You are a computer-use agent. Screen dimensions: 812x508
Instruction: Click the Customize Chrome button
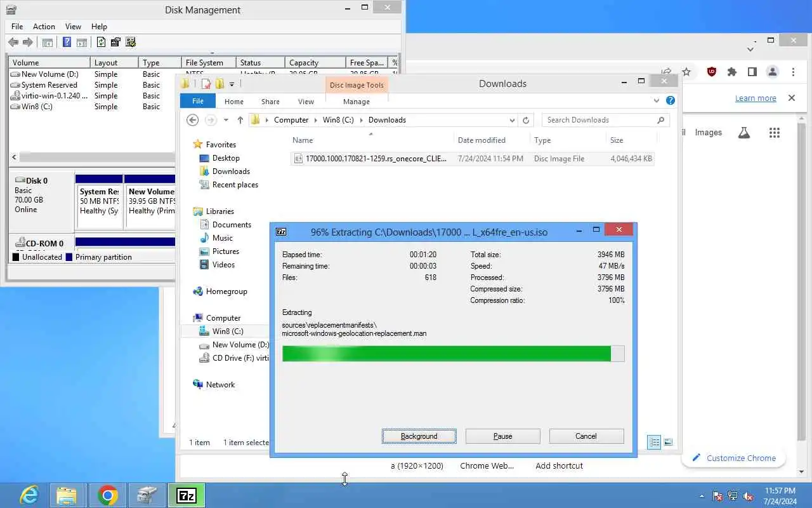[x=734, y=458]
